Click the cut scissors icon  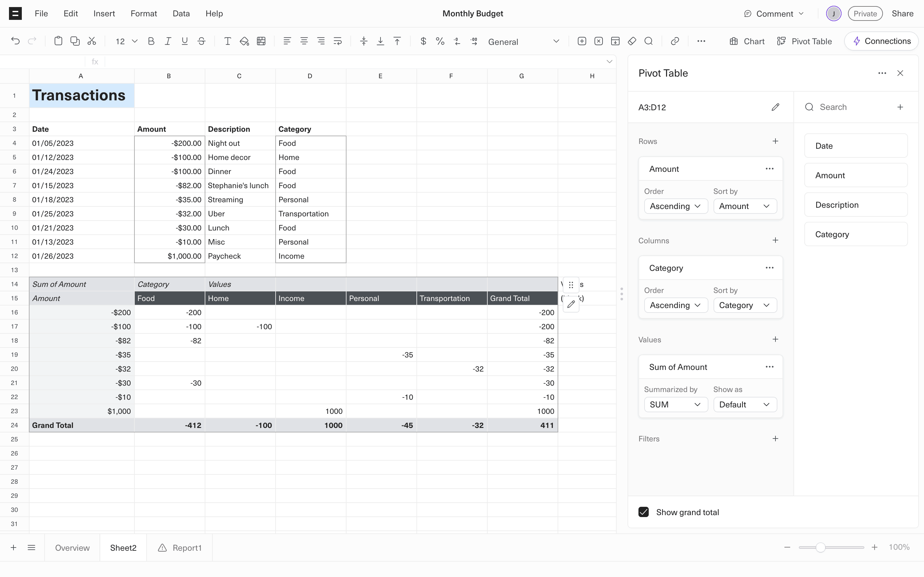point(92,41)
